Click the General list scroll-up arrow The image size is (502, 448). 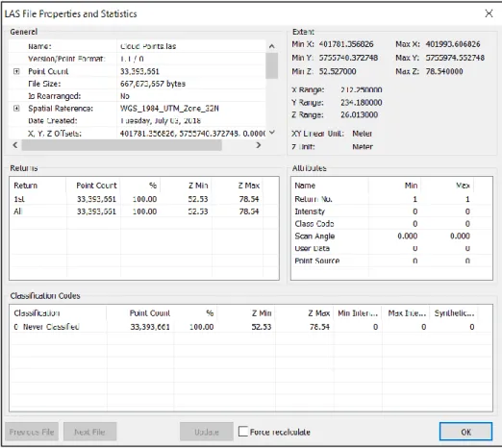tap(272, 46)
